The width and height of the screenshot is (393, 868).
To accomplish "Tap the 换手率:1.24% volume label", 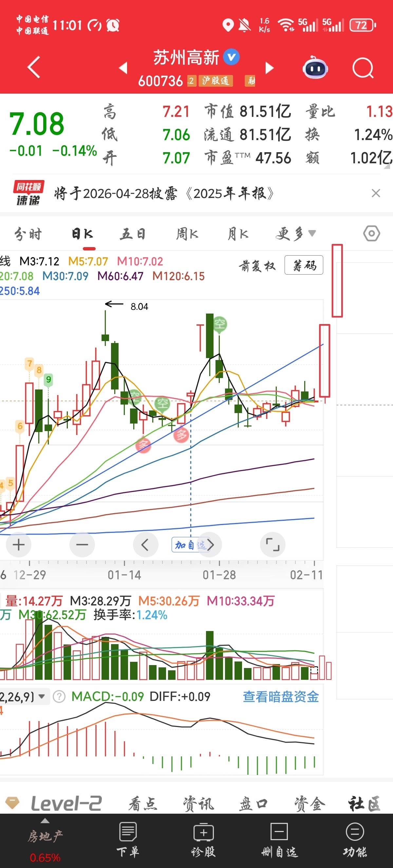I will click(130, 615).
